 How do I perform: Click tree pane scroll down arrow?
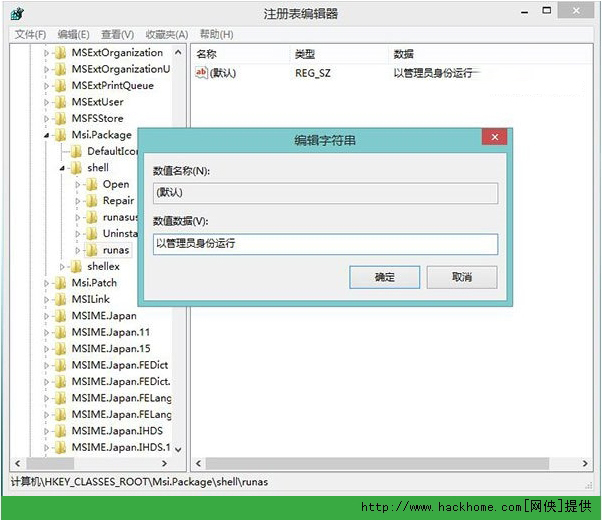(x=178, y=449)
